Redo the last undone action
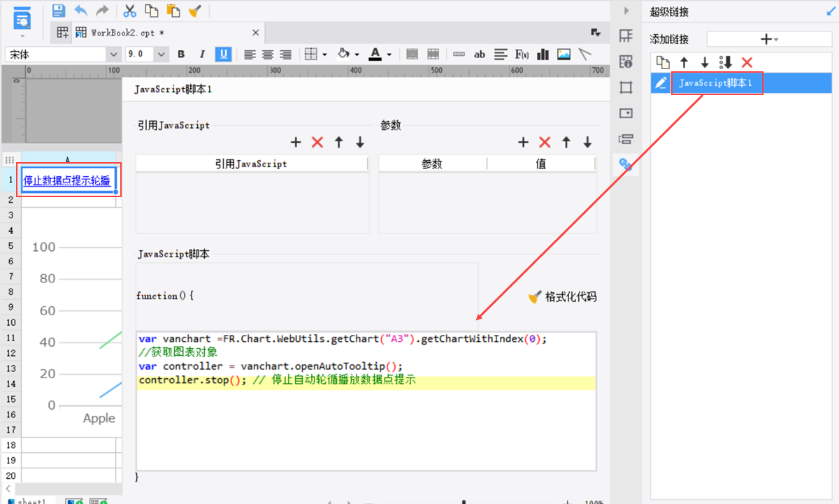 102,10
